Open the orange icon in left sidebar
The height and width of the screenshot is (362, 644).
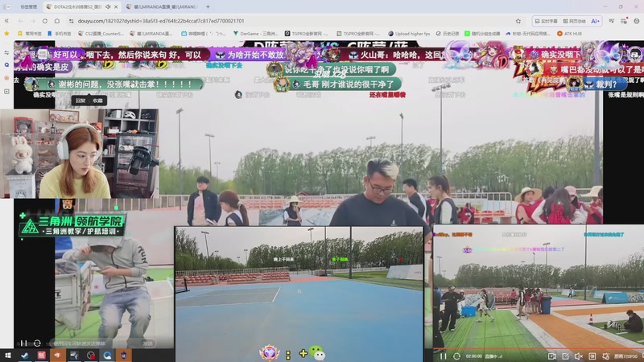click(x=6, y=78)
